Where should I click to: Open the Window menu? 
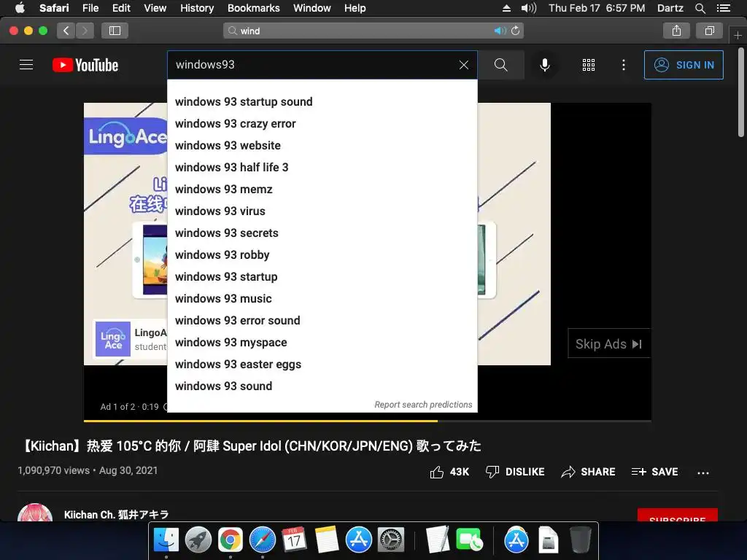312,8
